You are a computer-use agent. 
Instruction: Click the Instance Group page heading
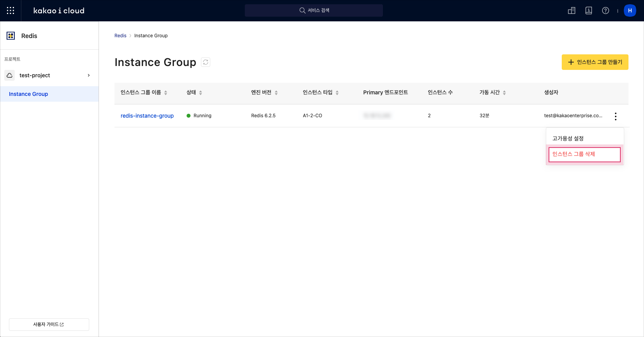[x=156, y=62]
